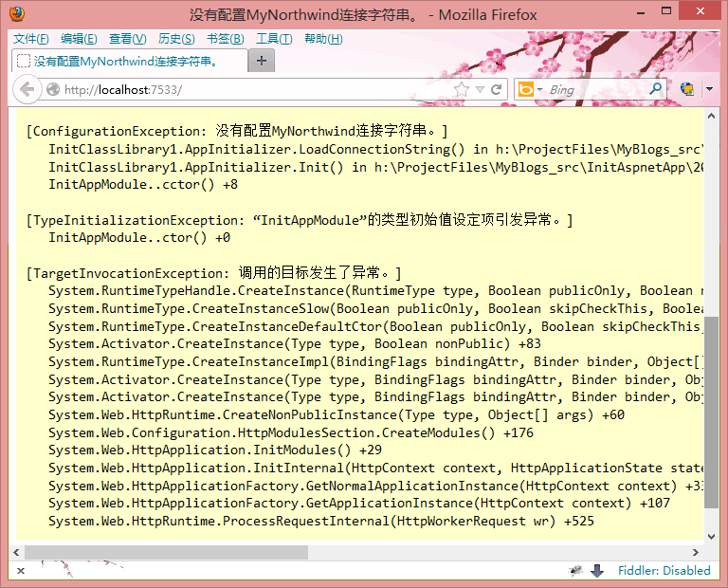Click the horizontal scrollbar thumb
This screenshot has width=728, height=588.
(x=166, y=552)
